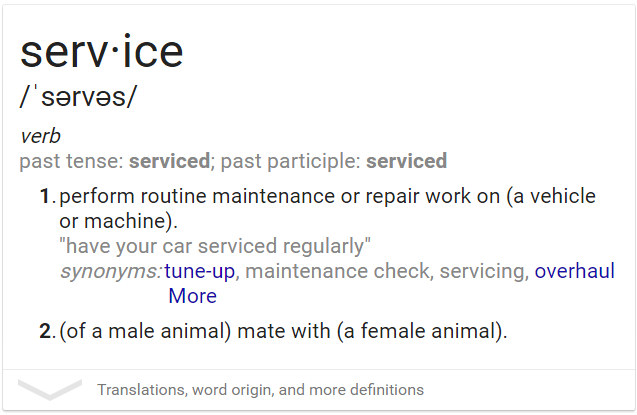Select the verb part-of-speech label

(40, 136)
